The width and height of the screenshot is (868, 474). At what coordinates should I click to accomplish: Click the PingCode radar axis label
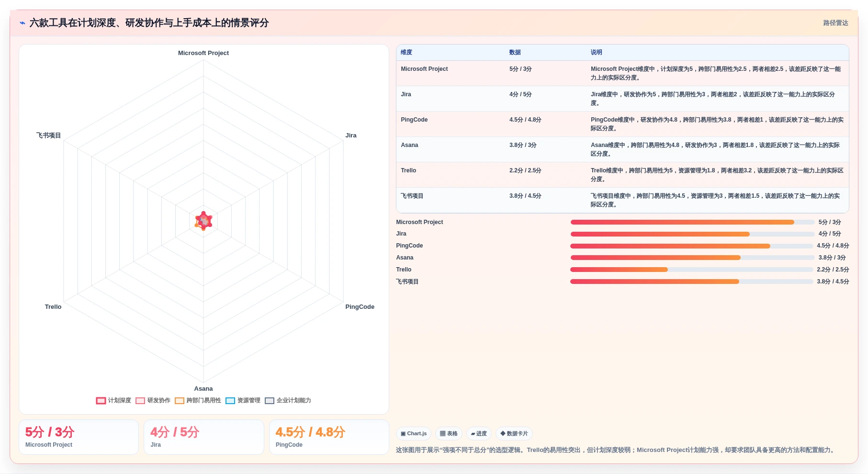tap(360, 307)
